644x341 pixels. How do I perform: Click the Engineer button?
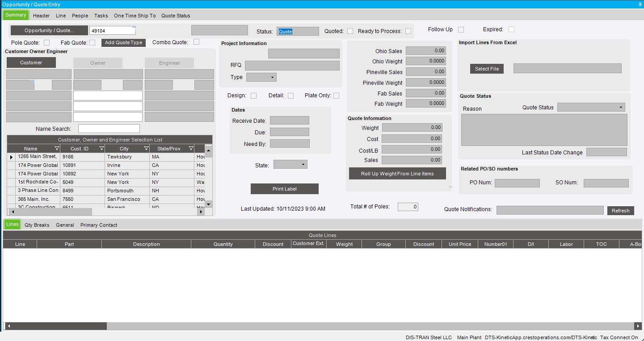tap(169, 63)
